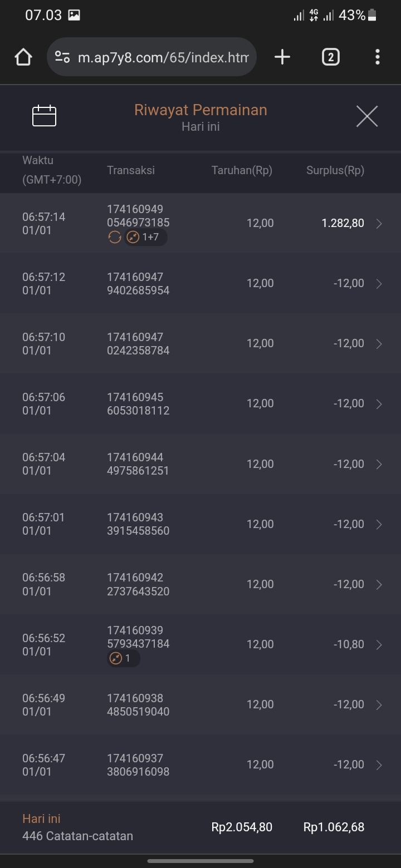The width and height of the screenshot is (401, 868).
Task: Open the browser three-dot menu
Action: (378, 57)
